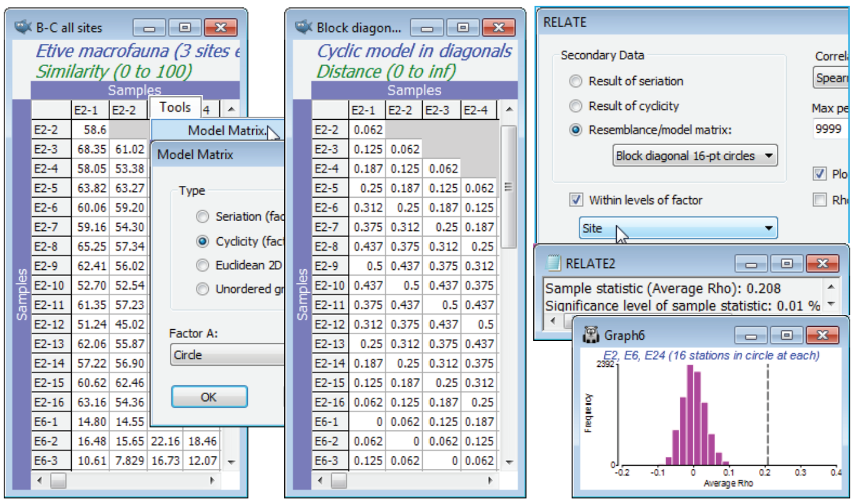Choose Resemblance/model matrix radio button
This screenshot has height=504, width=854.
coord(576,130)
